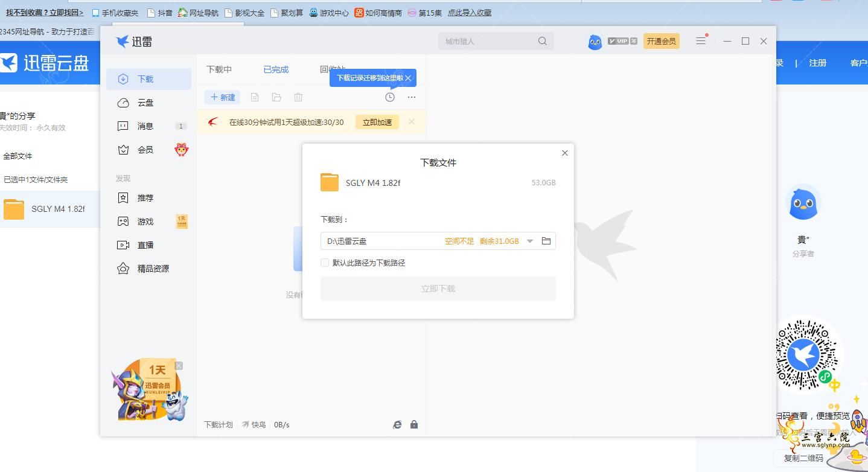Click the VIP badge in the title bar

[622, 41]
